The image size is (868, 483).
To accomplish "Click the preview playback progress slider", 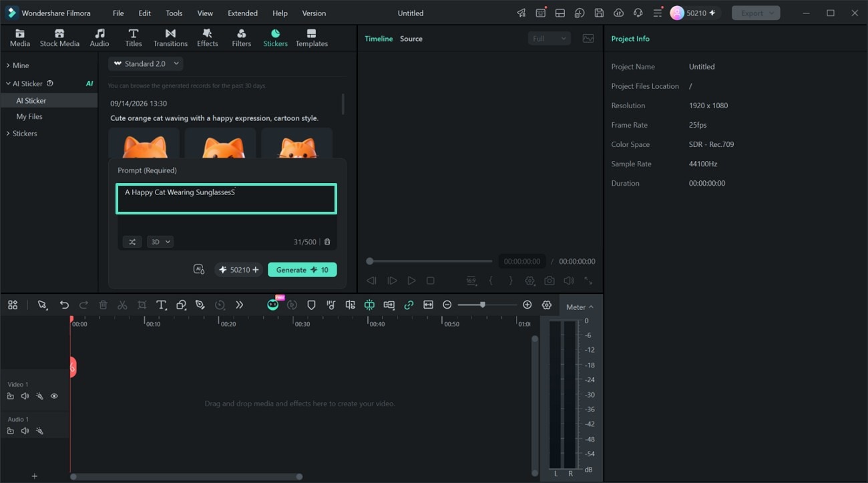I will pos(430,261).
